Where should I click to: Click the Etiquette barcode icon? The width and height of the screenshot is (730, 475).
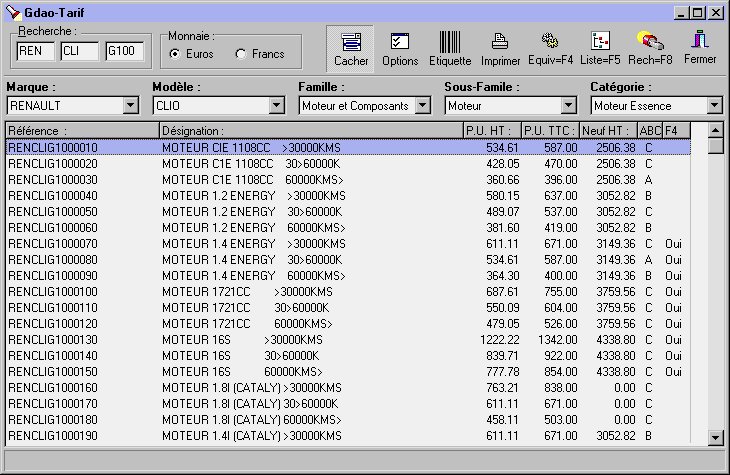(x=450, y=49)
